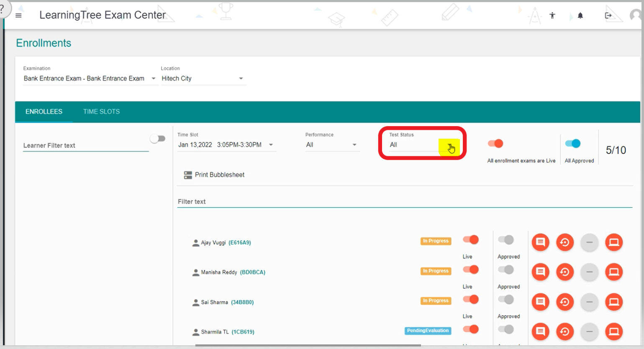This screenshot has width=644, height=349.
Task: Open the hamburger navigation menu
Action: tap(18, 16)
